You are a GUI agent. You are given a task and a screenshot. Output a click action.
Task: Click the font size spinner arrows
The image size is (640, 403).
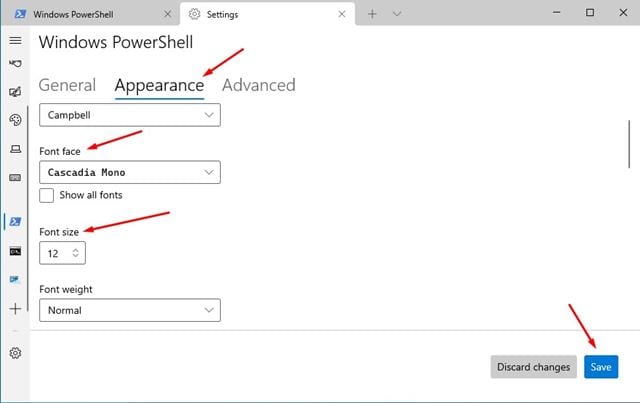point(76,253)
